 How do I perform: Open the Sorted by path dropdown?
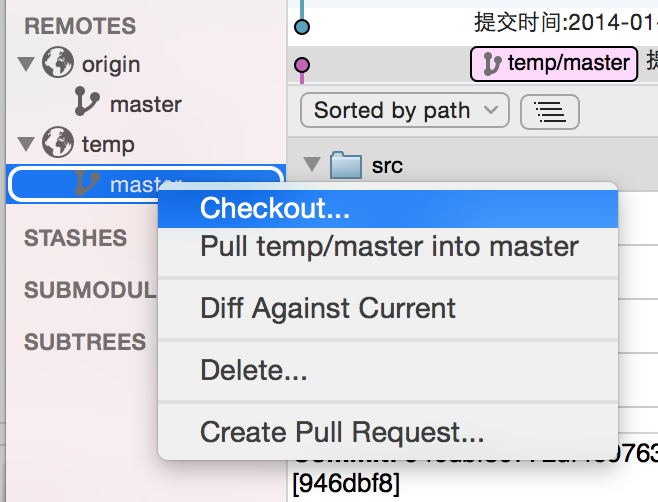[x=404, y=110]
